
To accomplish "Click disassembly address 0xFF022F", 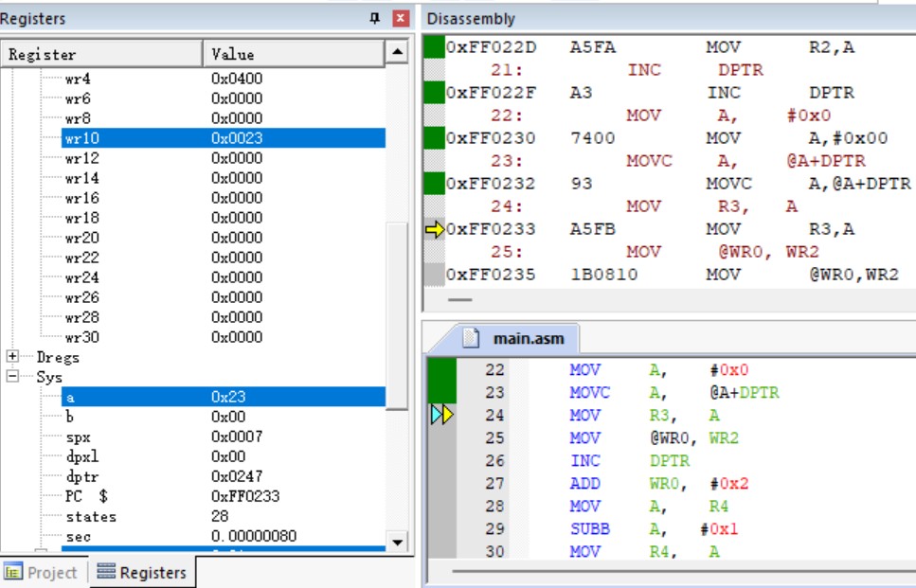I will pyautogui.click(x=491, y=92).
